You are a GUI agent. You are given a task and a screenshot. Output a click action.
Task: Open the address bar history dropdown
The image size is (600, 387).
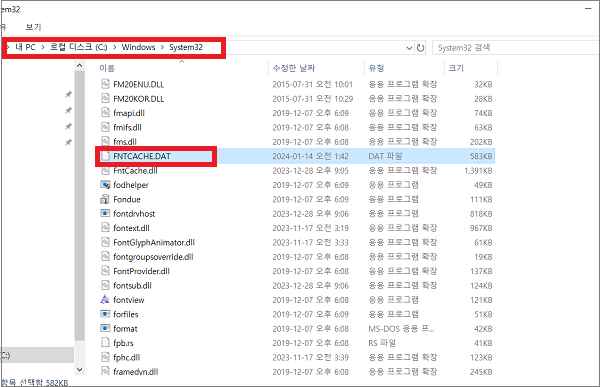tap(409, 48)
